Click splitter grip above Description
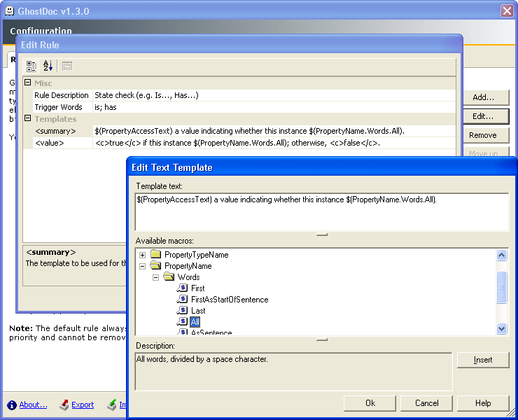The image size is (518, 420). tap(322, 339)
